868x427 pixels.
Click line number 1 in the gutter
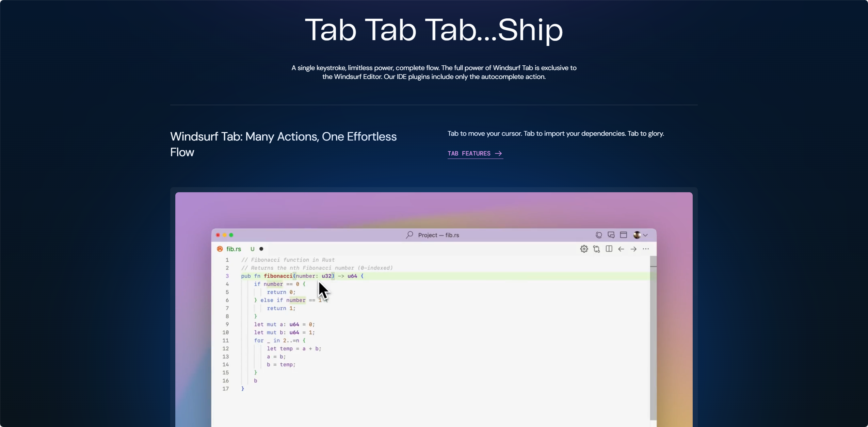coord(227,260)
